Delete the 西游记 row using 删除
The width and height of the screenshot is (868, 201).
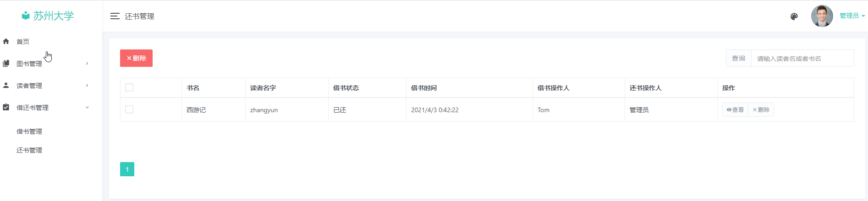[761, 110]
